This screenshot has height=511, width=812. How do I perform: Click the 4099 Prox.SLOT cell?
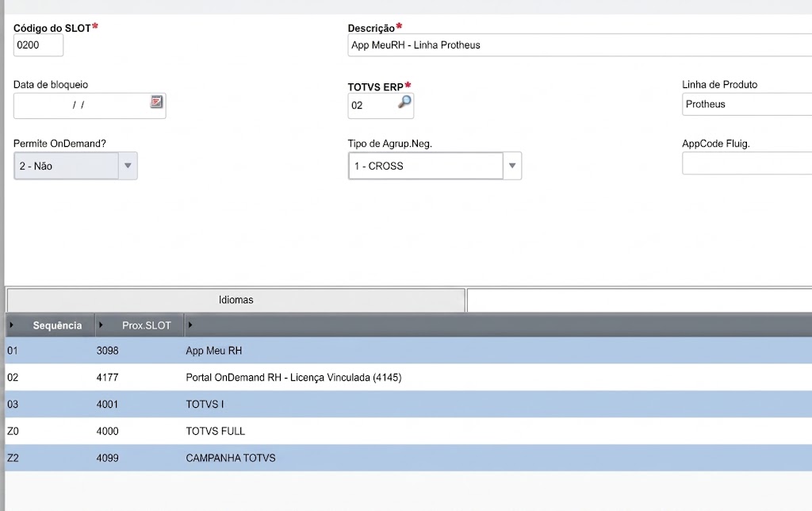[140, 458]
